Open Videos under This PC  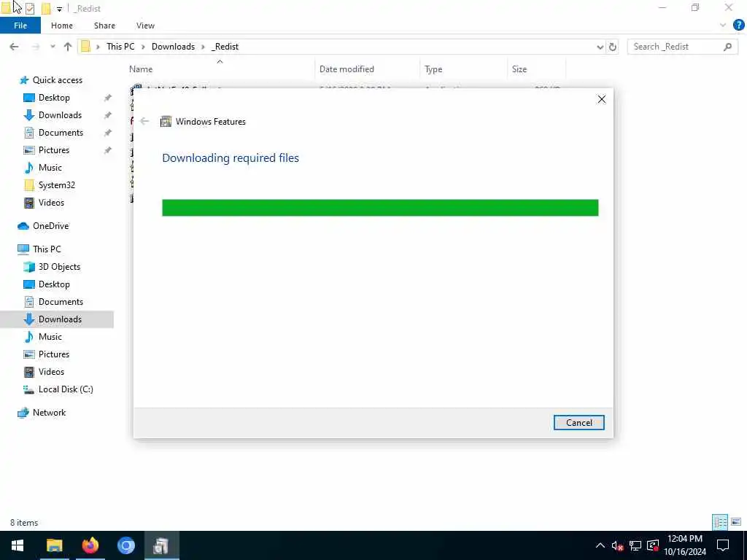click(51, 372)
